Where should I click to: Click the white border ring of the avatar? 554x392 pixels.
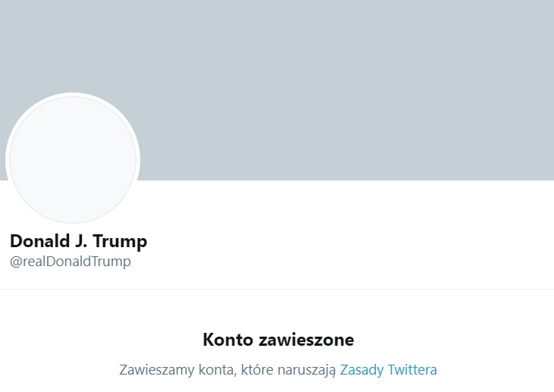tap(73, 96)
